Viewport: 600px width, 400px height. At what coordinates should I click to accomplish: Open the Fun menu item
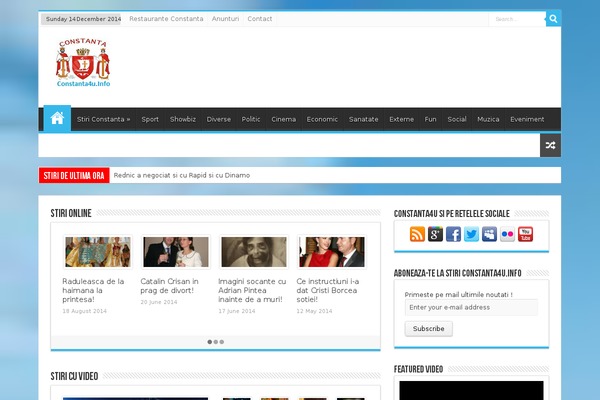(430, 119)
